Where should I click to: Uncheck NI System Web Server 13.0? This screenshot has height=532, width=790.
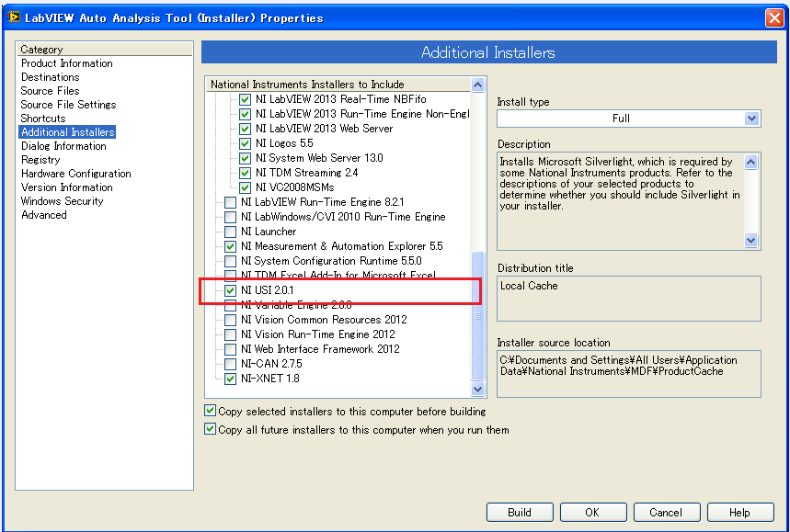coord(245,158)
